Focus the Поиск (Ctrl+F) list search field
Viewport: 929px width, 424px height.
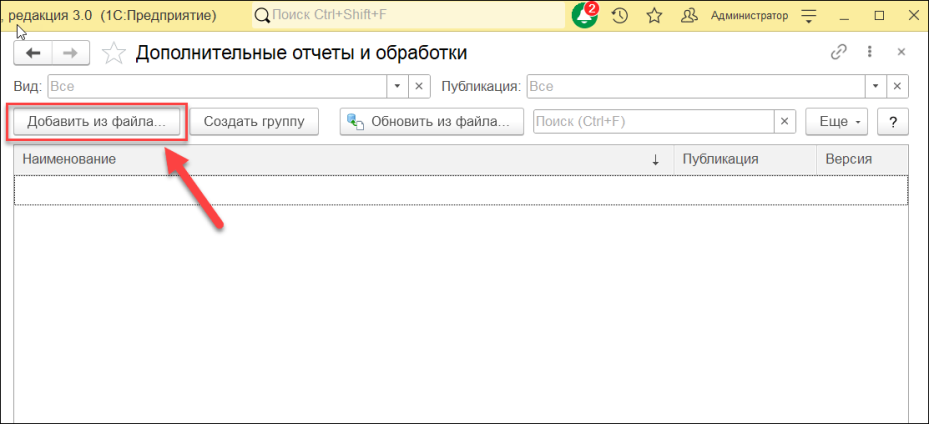click(654, 122)
